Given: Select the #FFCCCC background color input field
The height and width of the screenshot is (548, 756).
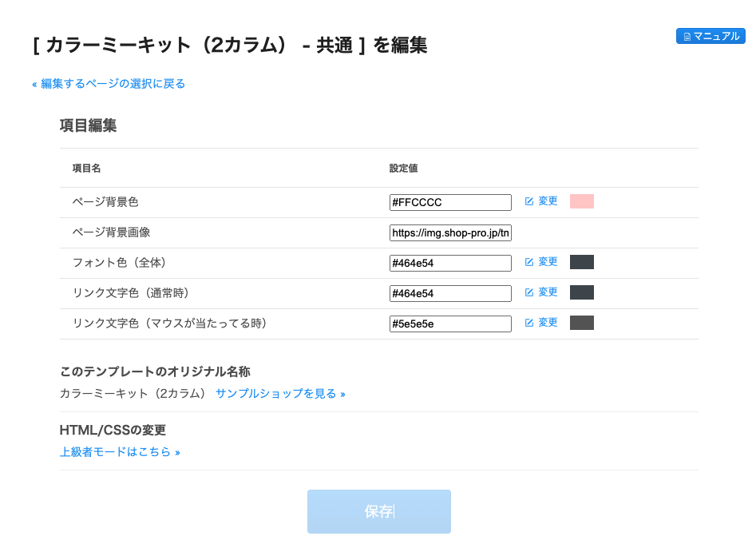Looking at the screenshot, I should click(x=449, y=202).
